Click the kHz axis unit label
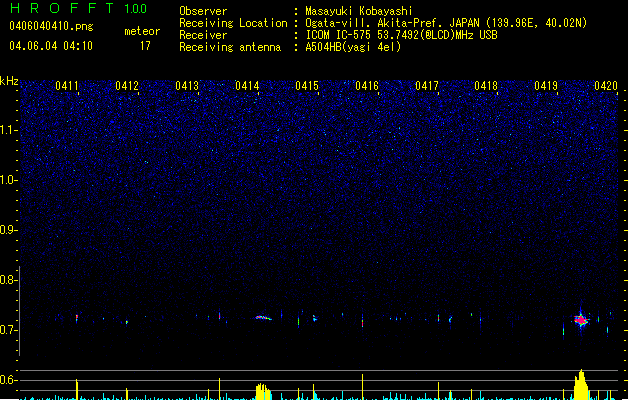 point(9,81)
